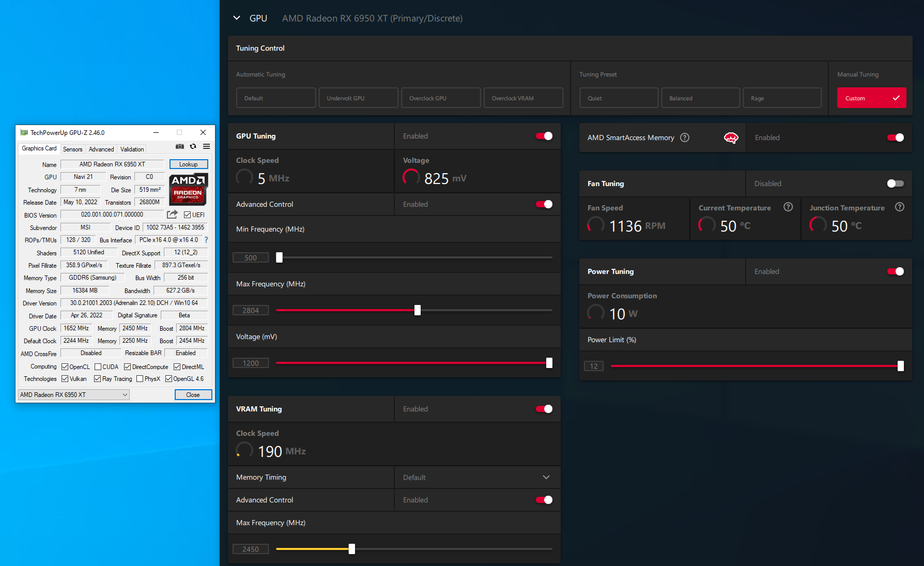This screenshot has height=566, width=924.
Task: Switch to the Sensors tab
Action: pyautogui.click(x=72, y=149)
